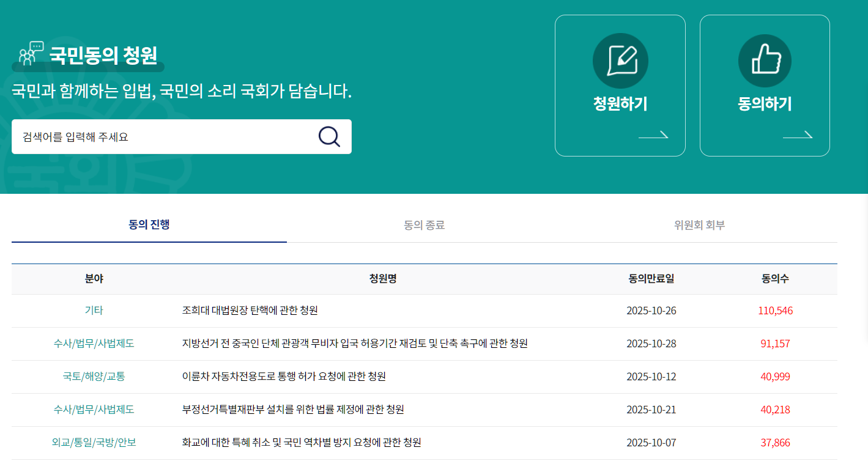Click the arrow in the 청원하기 card corner

tap(653, 136)
